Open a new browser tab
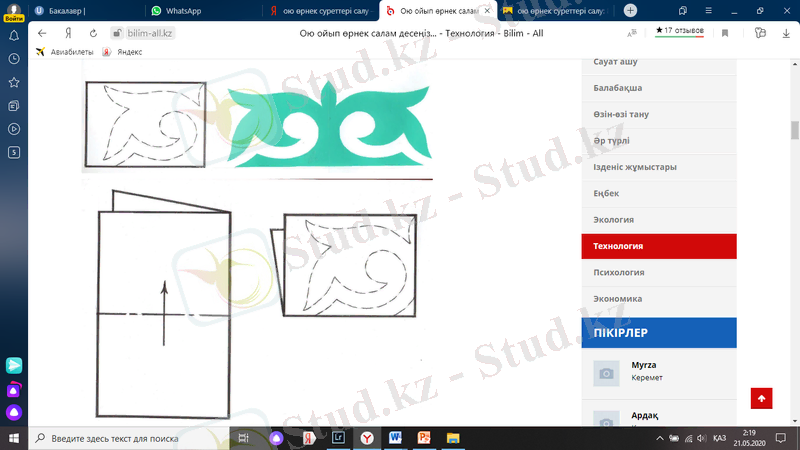 click(x=630, y=11)
